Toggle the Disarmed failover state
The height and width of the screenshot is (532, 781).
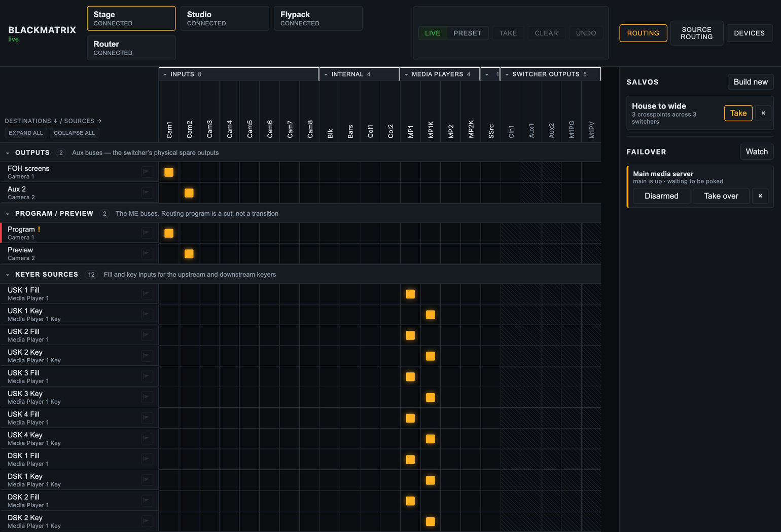pyautogui.click(x=661, y=196)
